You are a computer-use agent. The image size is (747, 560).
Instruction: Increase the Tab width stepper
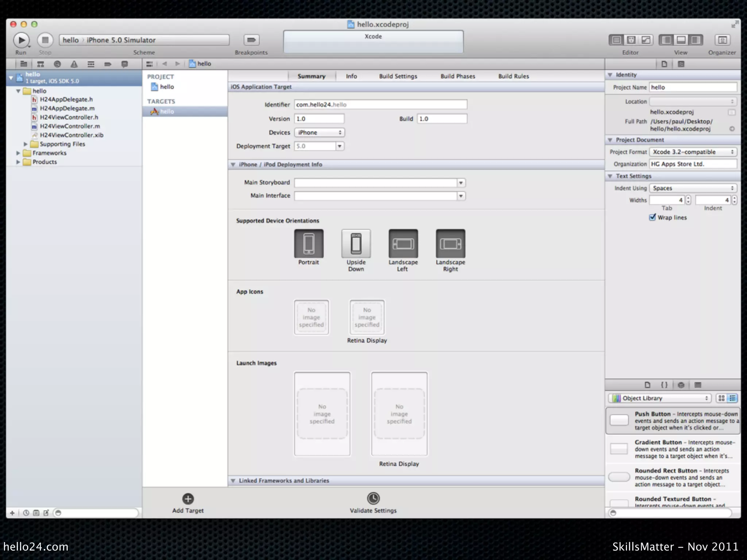[688, 198]
